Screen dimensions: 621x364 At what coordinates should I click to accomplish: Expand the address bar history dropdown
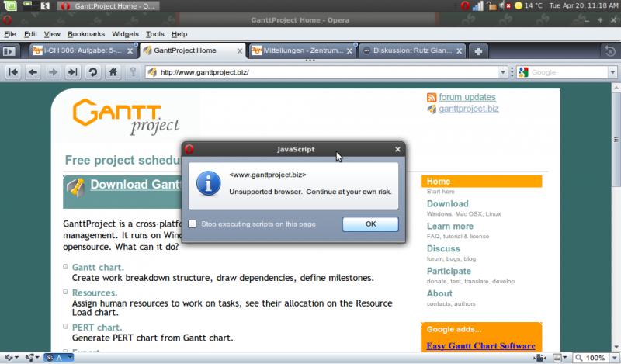[502, 72]
